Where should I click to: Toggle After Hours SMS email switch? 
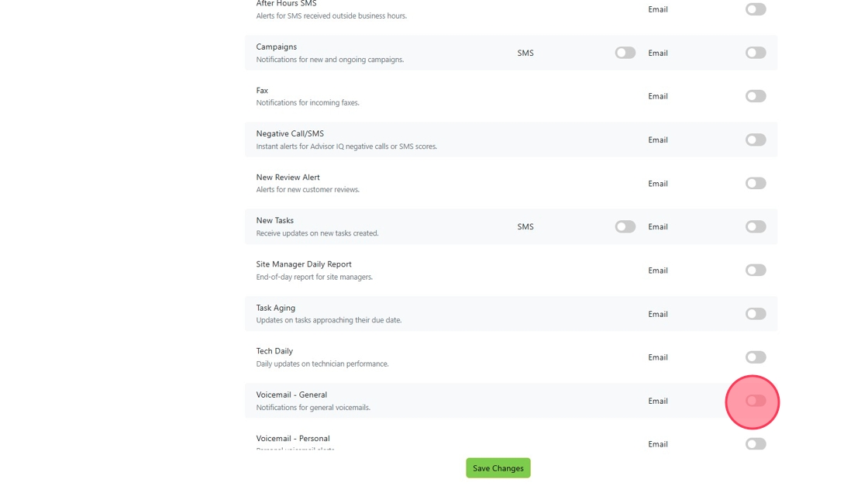[x=756, y=9]
